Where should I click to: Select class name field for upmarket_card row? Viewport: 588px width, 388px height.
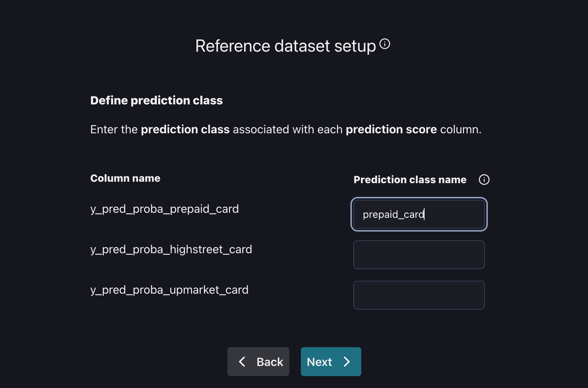point(419,295)
